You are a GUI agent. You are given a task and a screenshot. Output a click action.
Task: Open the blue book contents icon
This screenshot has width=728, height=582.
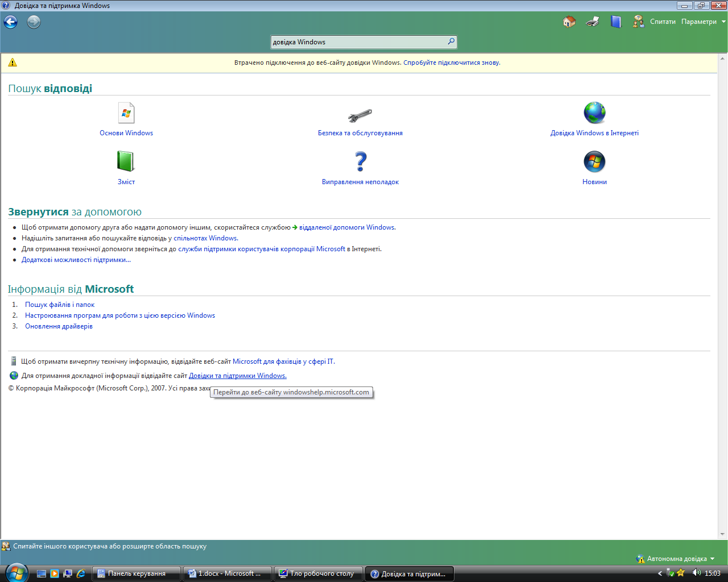[616, 22]
